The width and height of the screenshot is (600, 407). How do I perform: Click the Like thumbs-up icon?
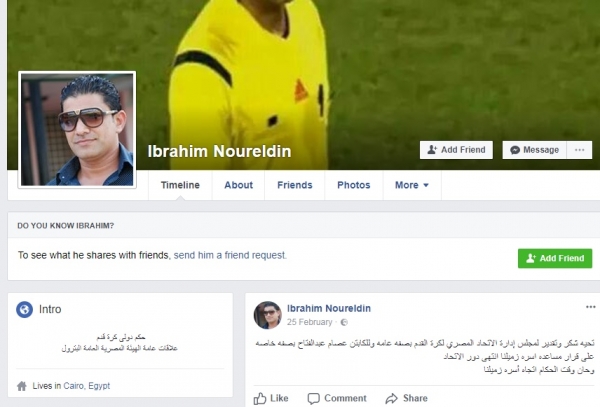click(260, 398)
